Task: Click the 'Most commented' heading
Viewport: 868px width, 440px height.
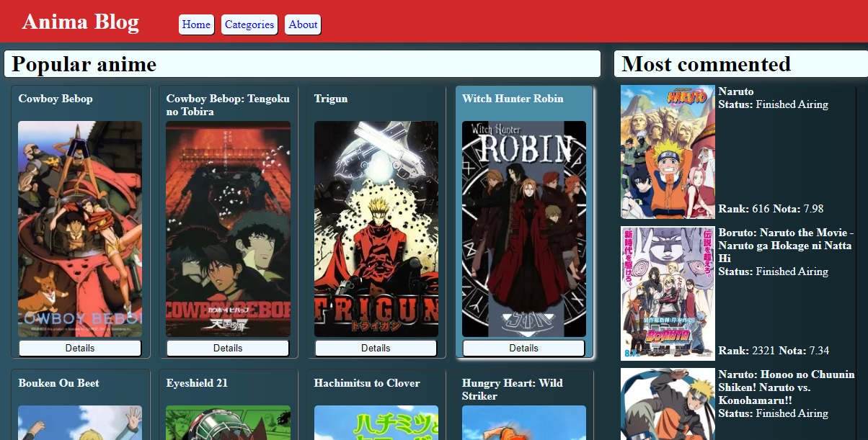Action: (707, 64)
